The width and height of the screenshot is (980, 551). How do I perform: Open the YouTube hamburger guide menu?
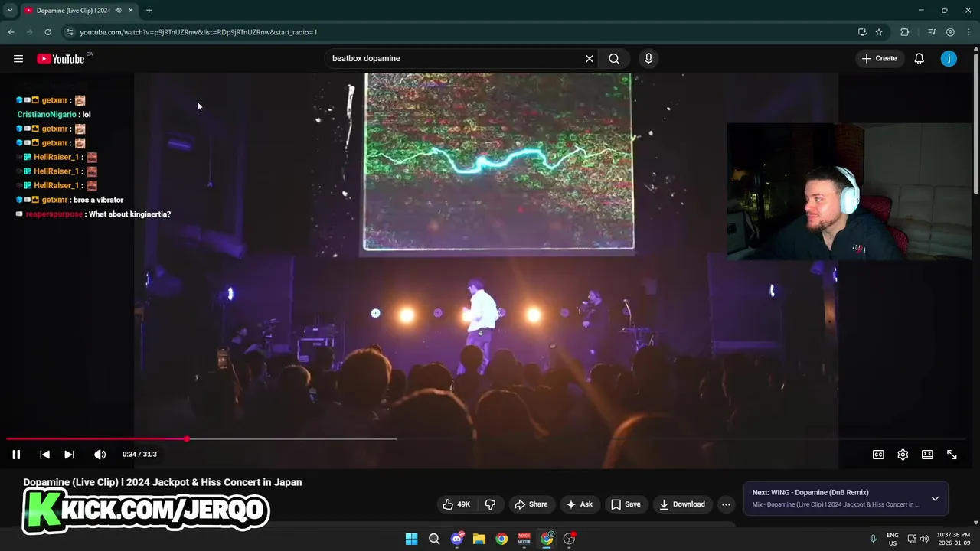click(x=18, y=59)
